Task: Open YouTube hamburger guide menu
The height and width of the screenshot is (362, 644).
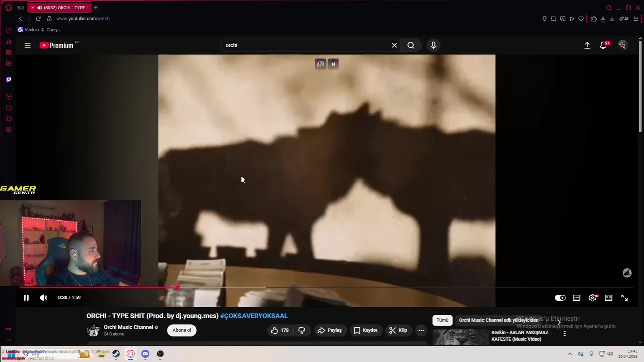Action: [x=27, y=45]
